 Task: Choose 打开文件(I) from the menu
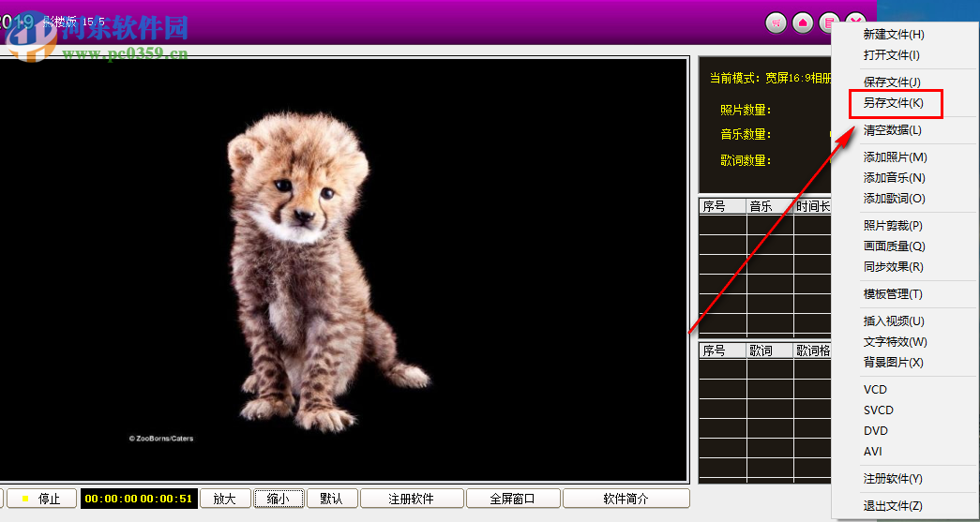pos(892,55)
